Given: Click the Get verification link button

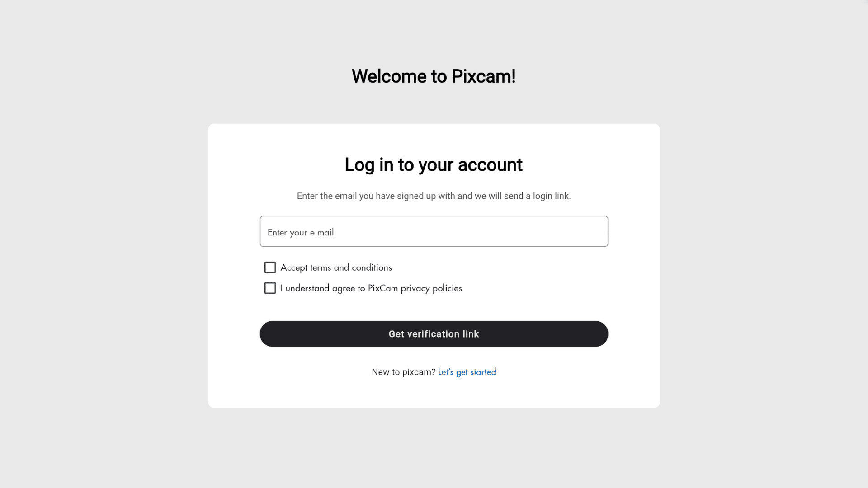Looking at the screenshot, I should [434, 334].
